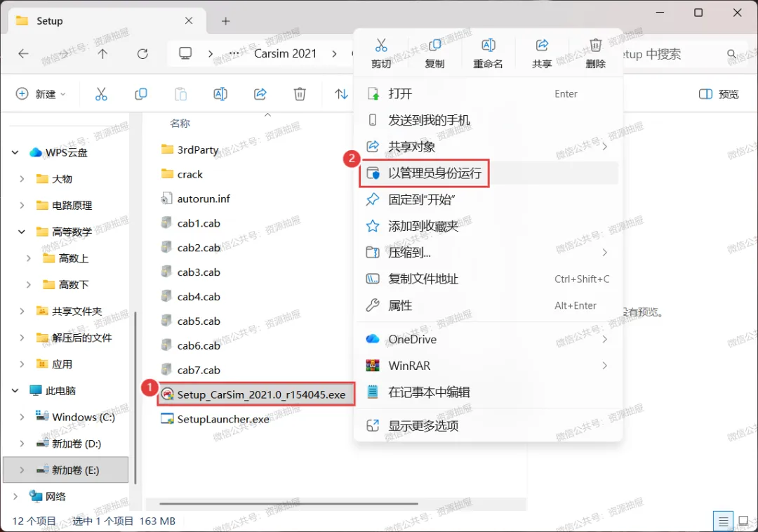Go back with the back arrow
The width and height of the screenshot is (758, 532).
[x=23, y=53]
